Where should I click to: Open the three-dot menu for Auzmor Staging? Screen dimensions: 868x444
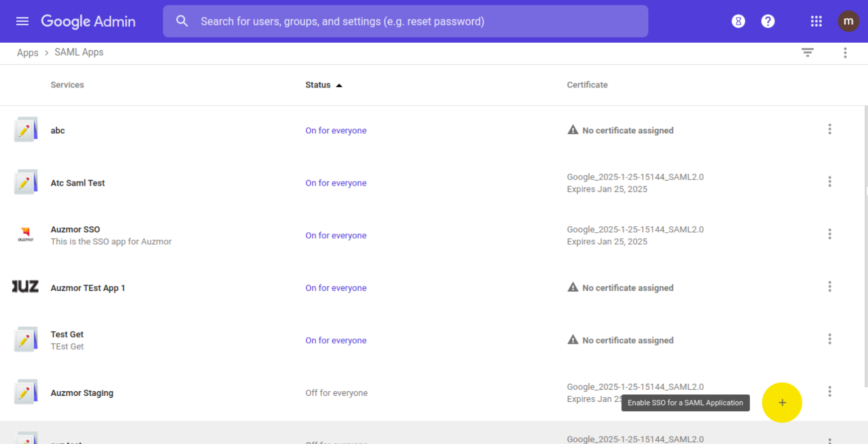coord(830,391)
